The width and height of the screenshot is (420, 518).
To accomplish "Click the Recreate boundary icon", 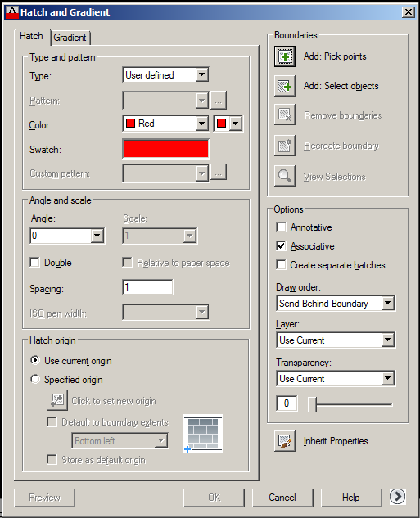I will tap(285, 146).
